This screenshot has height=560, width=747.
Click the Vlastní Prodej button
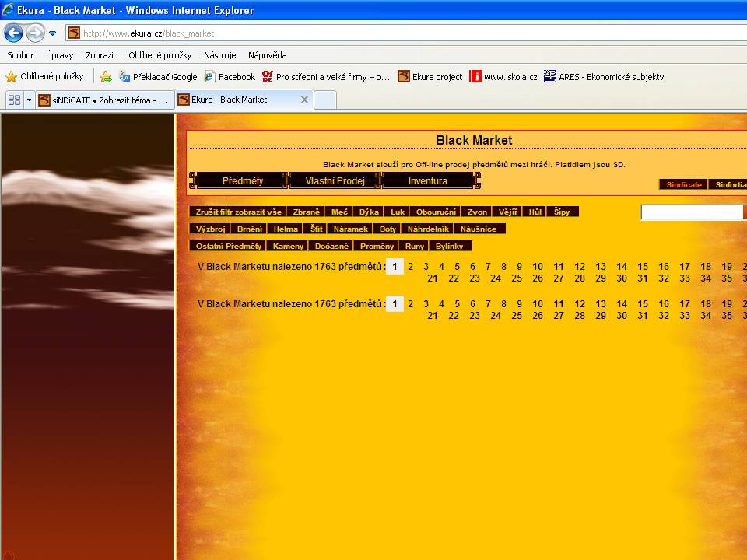tap(335, 180)
